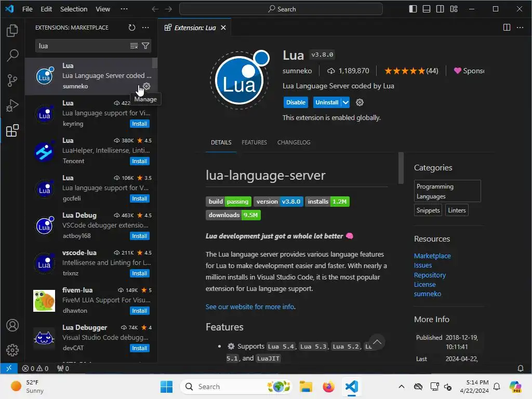Show errors and warnings in status bar
The width and height of the screenshot is (532, 399).
(x=35, y=368)
